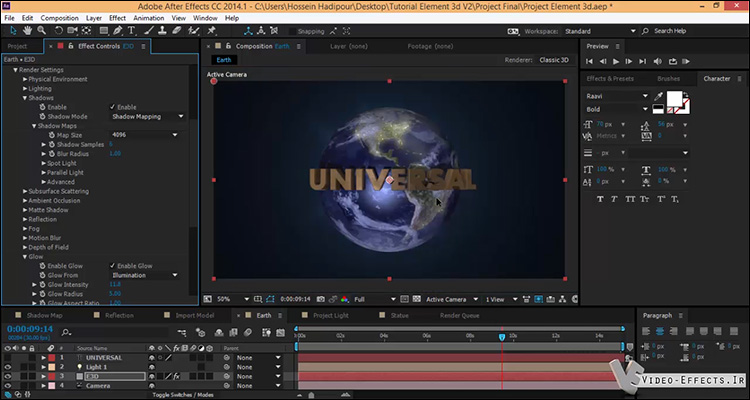Viewport: 750px width, 400px height.
Task: Step to next frame in Preview
Action: [629, 61]
